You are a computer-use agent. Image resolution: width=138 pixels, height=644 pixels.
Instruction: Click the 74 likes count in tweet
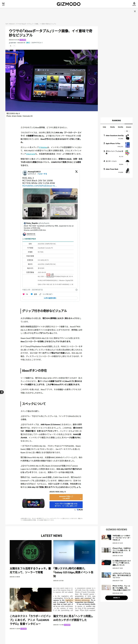27,294
